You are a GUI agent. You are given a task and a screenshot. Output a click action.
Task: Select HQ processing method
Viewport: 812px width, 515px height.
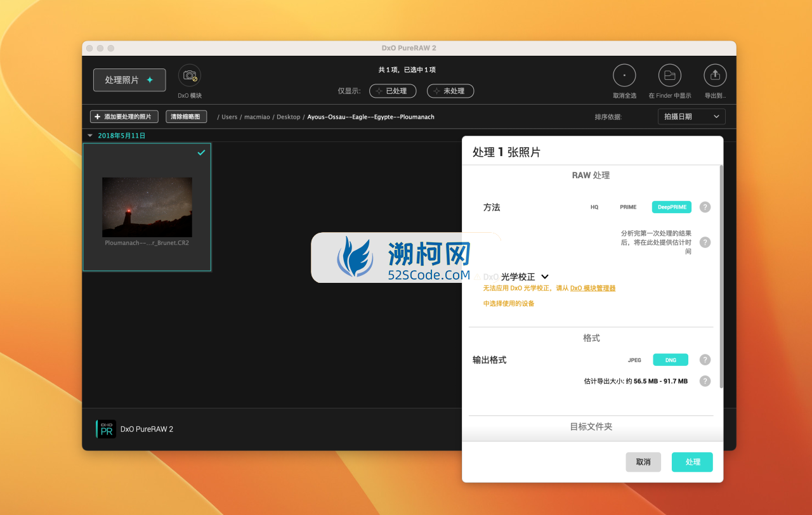(x=594, y=207)
